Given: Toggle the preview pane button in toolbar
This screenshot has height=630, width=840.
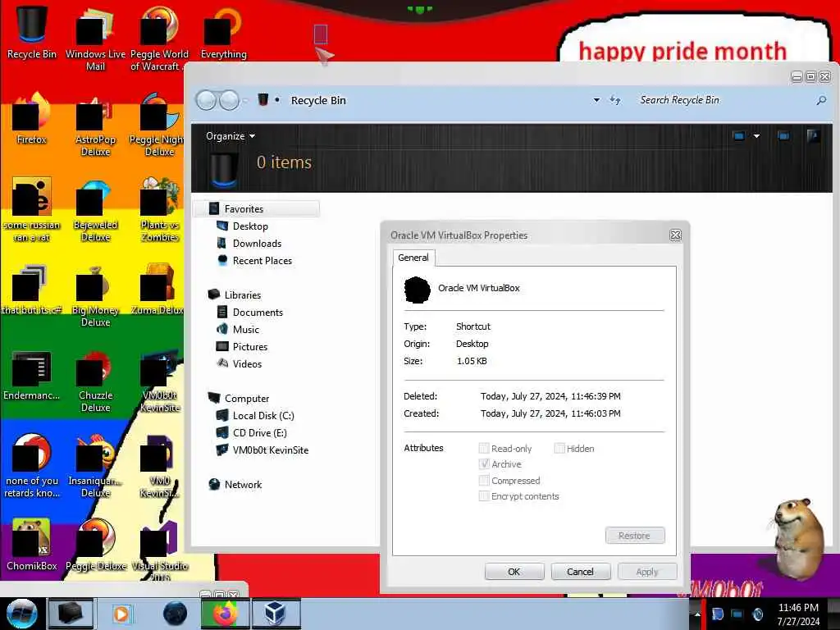Looking at the screenshot, I should 783,136.
